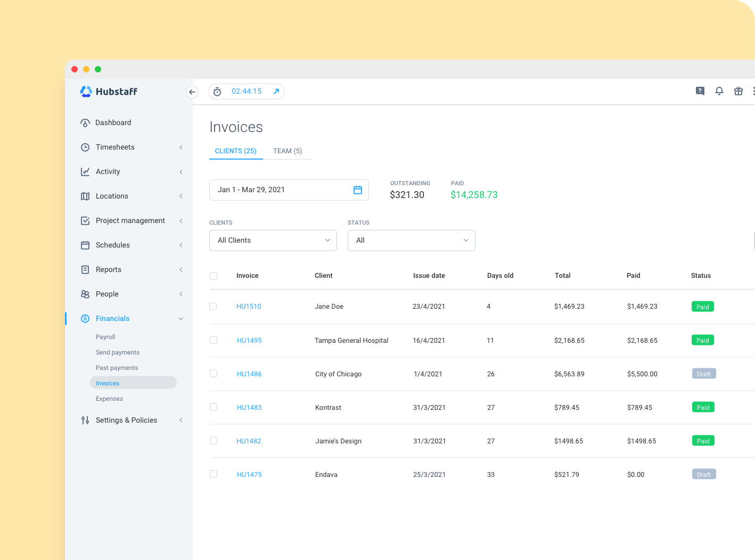Click the timer stopwatch icon
This screenshot has width=755, height=560.
pyautogui.click(x=217, y=92)
